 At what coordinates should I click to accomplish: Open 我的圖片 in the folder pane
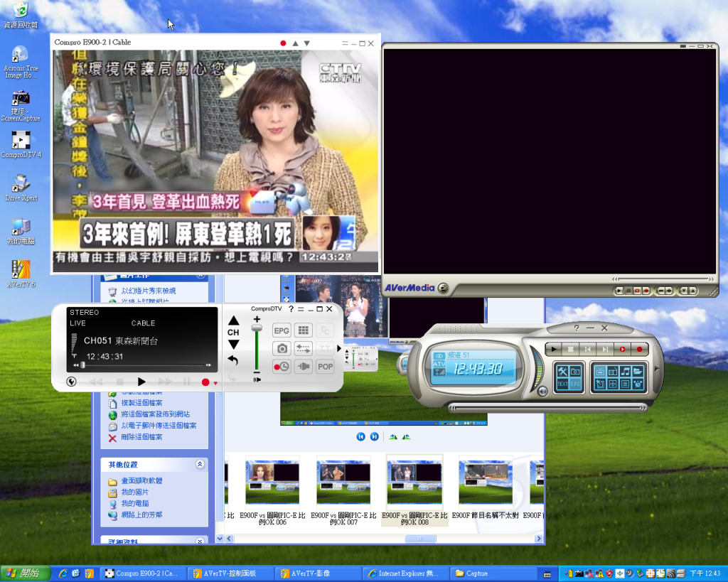(135, 492)
